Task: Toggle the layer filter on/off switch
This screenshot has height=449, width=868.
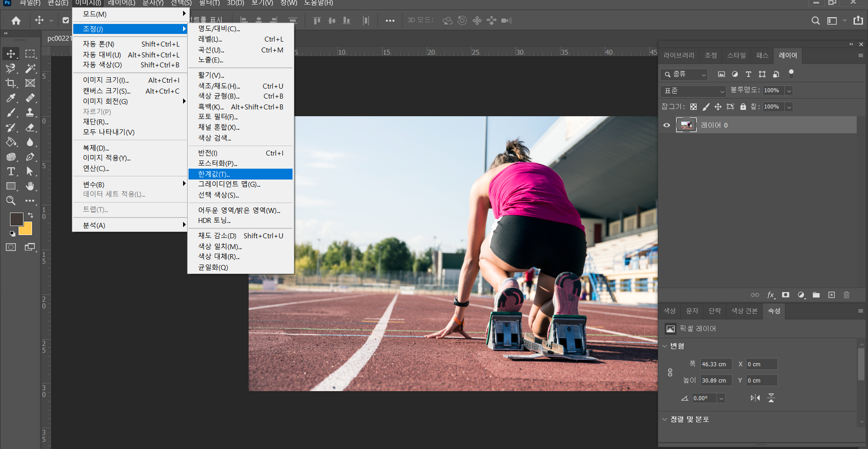Action: tap(791, 73)
